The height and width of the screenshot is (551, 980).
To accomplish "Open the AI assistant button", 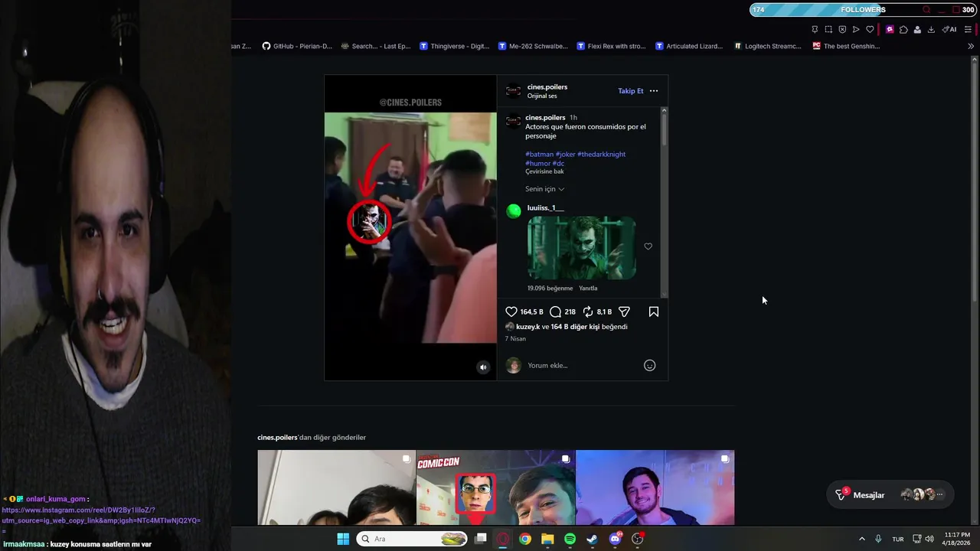I will coord(949,30).
